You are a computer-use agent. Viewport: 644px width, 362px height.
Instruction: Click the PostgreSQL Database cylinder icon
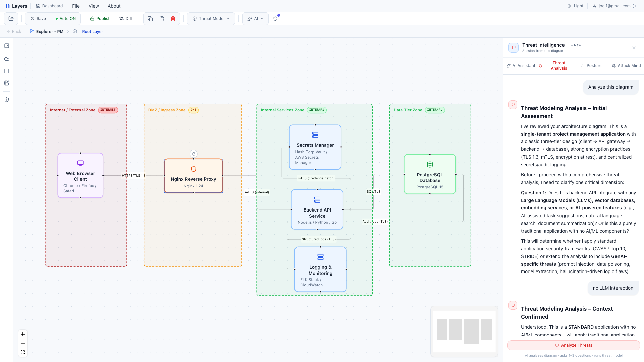coord(430,165)
